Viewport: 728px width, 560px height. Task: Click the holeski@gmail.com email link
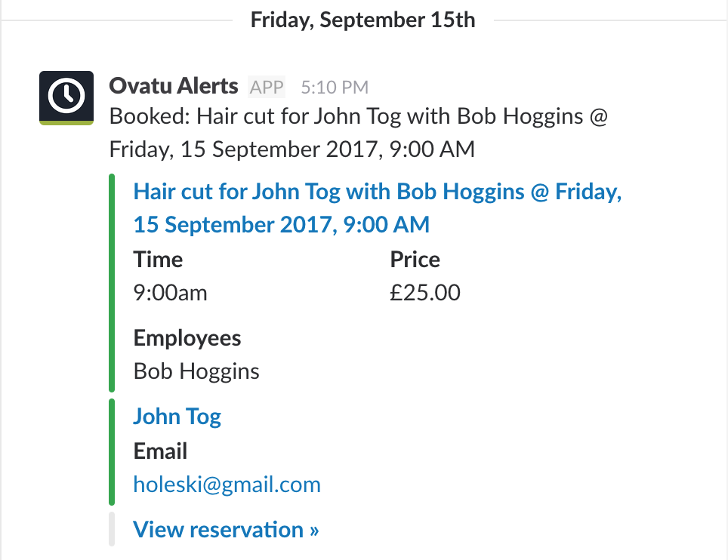(227, 485)
